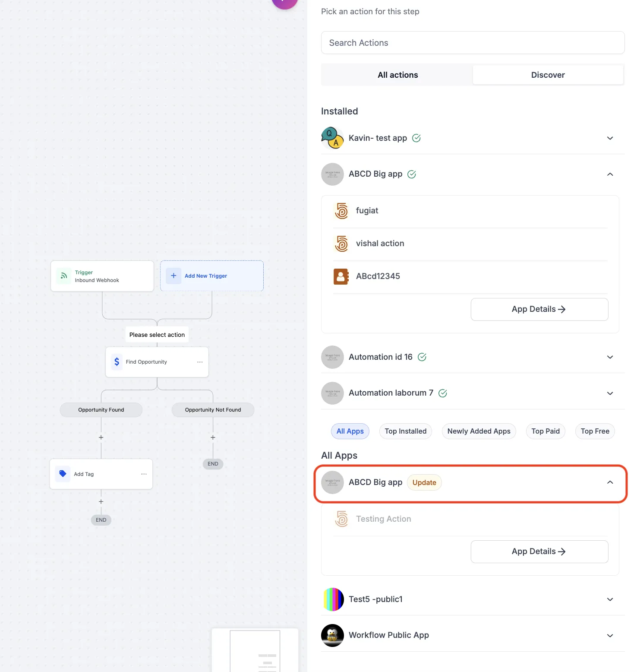Click the Search Actions input field
Viewport: 637px width, 672px height.
pyautogui.click(x=473, y=43)
